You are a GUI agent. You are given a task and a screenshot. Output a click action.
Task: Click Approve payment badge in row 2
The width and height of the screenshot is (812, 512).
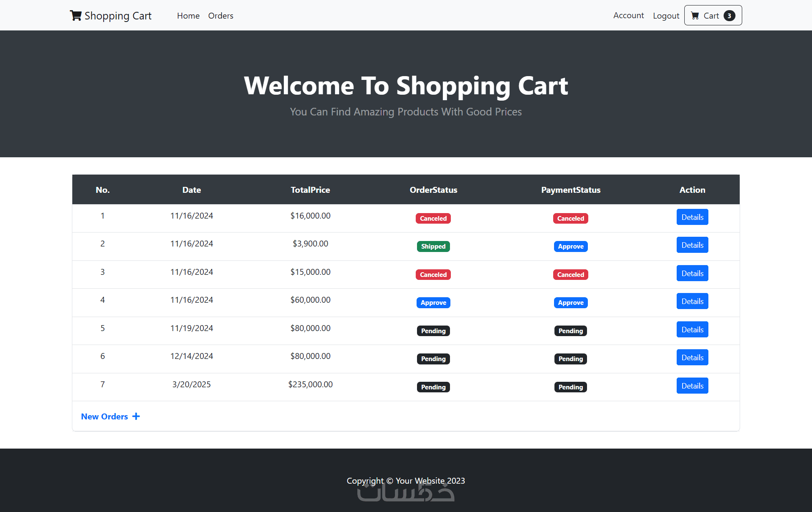pyautogui.click(x=571, y=246)
